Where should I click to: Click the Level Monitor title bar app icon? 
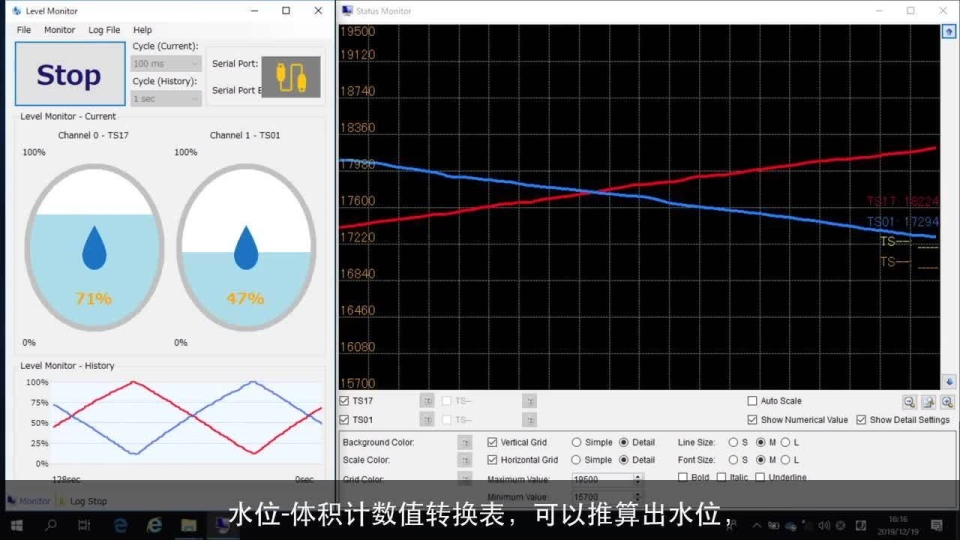17,10
